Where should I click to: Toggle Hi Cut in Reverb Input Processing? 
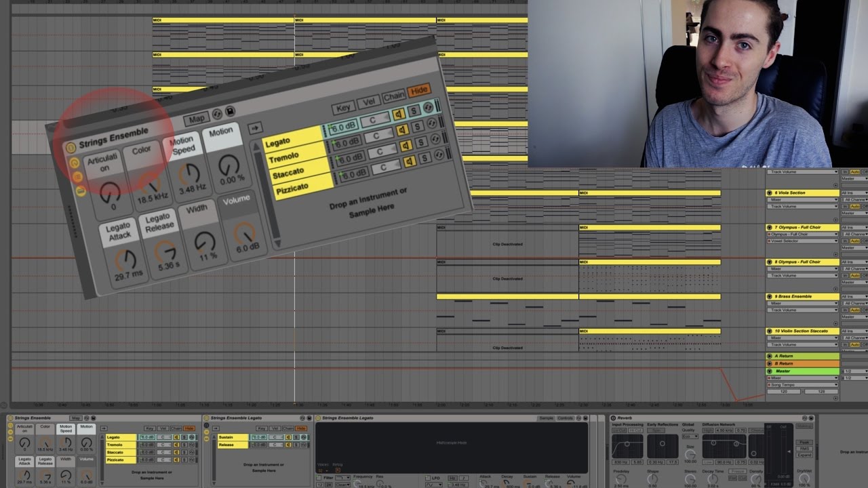[x=635, y=430]
